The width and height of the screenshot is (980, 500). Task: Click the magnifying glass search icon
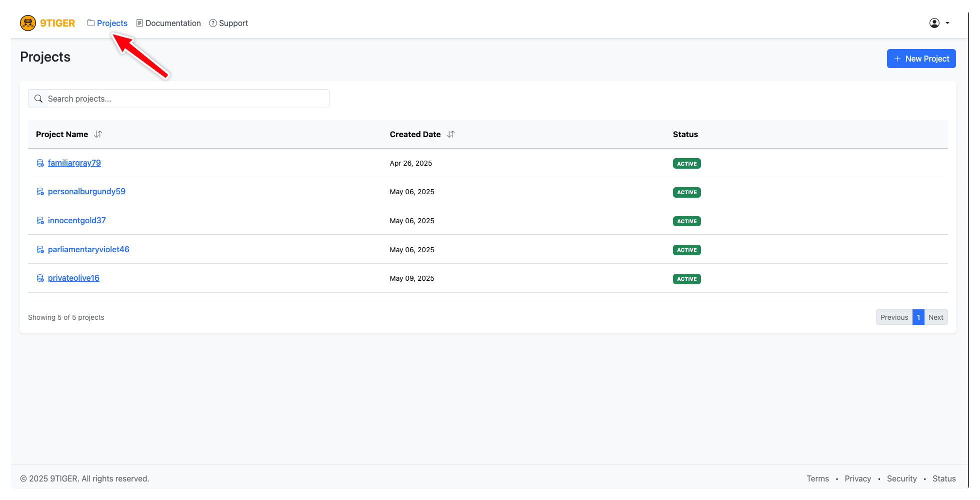tap(38, 99)
